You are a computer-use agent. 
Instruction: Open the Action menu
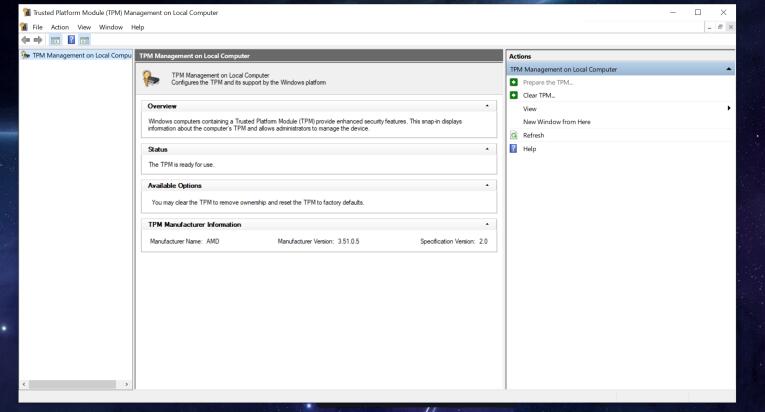(60, 27)
